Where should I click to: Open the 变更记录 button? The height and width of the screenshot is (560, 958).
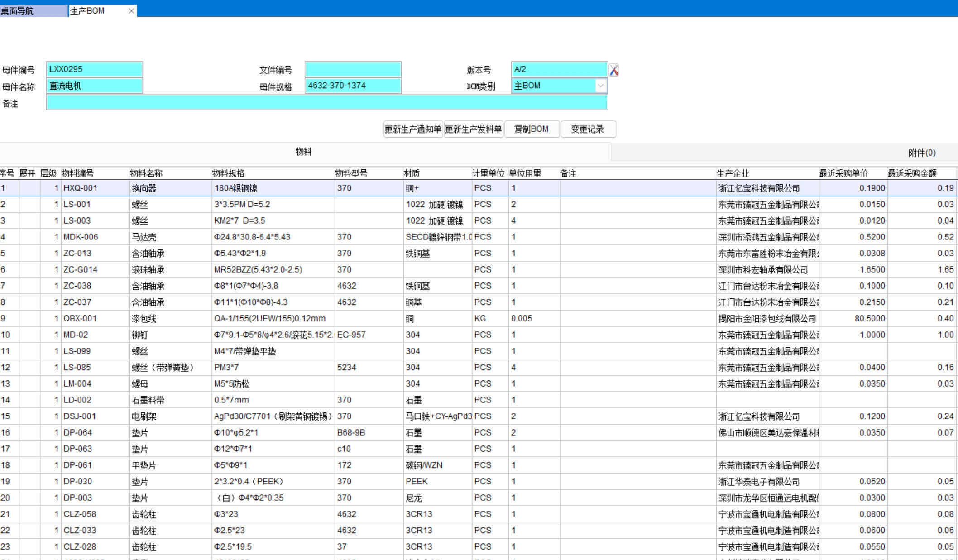click(x=588, y=129)
